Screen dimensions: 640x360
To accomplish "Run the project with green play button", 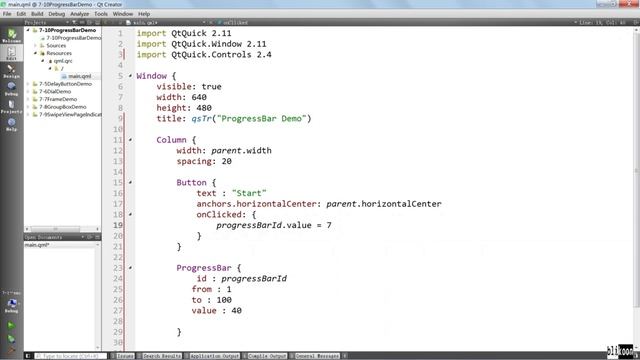I will click(11, 325).
